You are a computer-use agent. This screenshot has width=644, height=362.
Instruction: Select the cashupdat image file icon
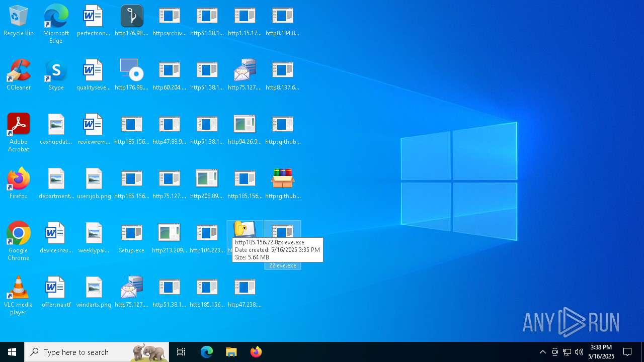click(56, 130)
